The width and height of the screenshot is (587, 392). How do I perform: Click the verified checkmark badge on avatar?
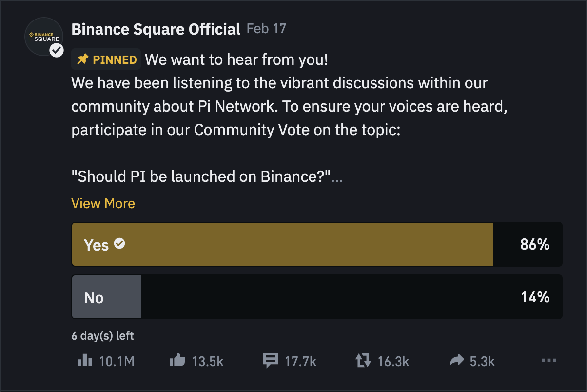[x=57, y=50]
